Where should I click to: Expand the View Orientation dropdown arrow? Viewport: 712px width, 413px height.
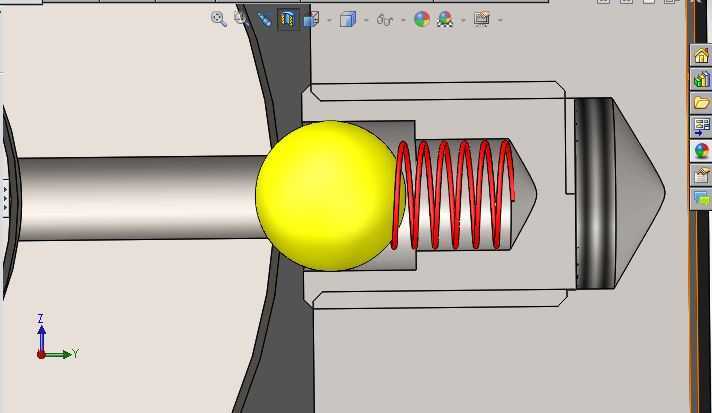(x=329, y=20)
